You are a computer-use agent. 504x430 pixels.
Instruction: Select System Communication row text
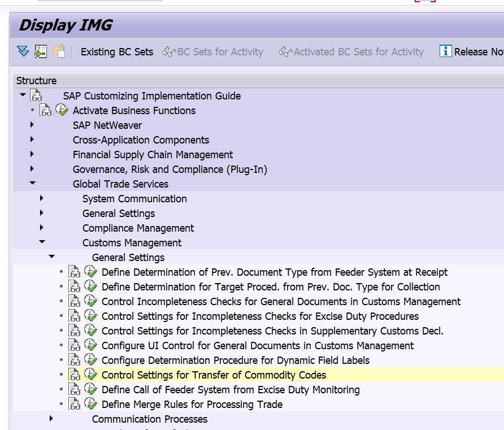(134, 199)
